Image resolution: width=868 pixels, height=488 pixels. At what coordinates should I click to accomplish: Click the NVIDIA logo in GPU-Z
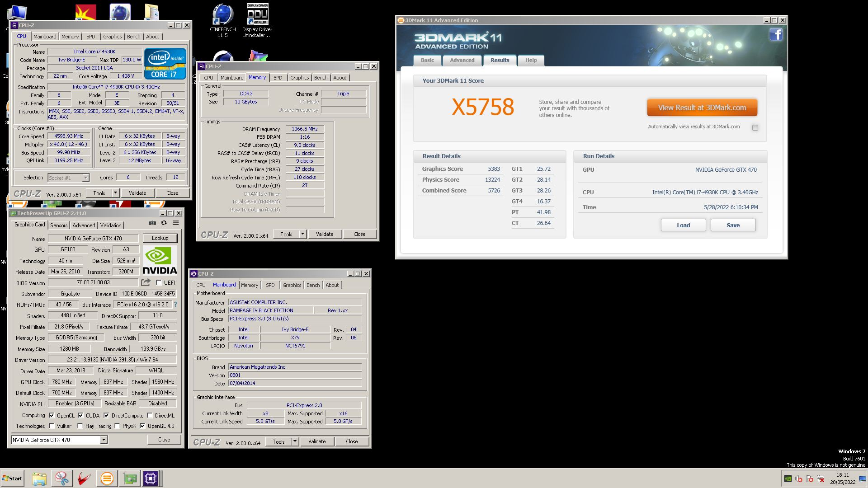click(x=160, y=260)
